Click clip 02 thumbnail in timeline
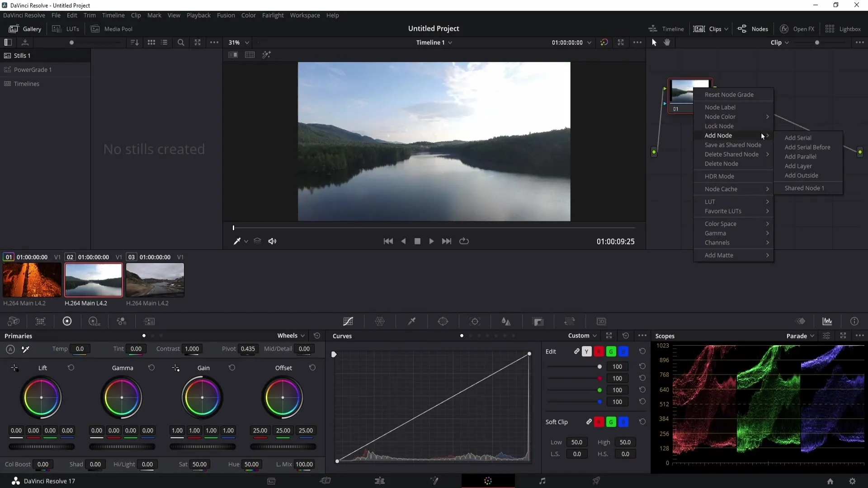868x488 pixels. click(93, 280)
